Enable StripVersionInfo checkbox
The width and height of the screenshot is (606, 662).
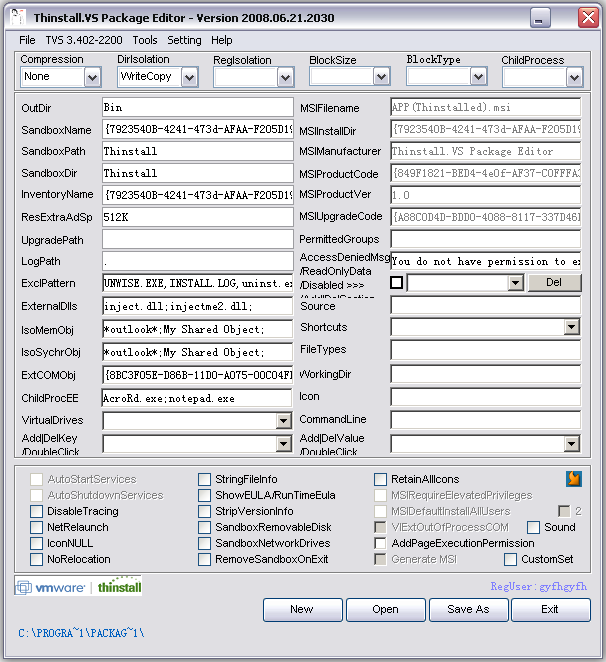point(204,511)
